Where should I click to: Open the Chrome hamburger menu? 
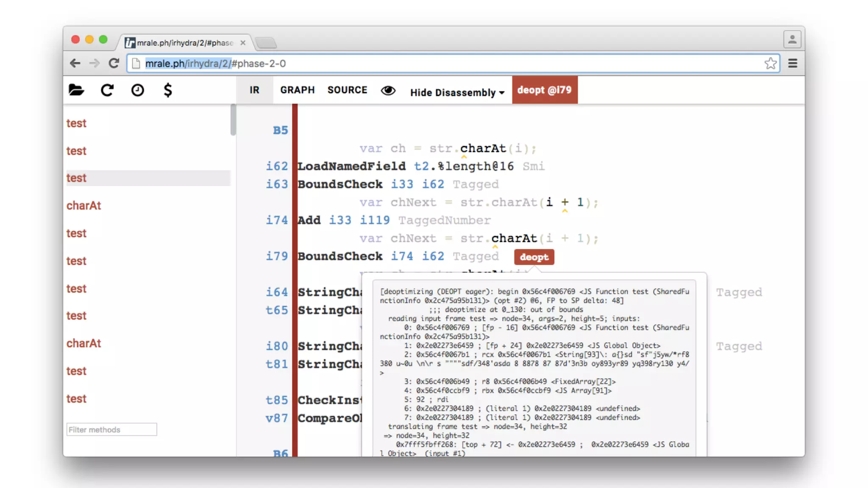click(x=793, y=64)
